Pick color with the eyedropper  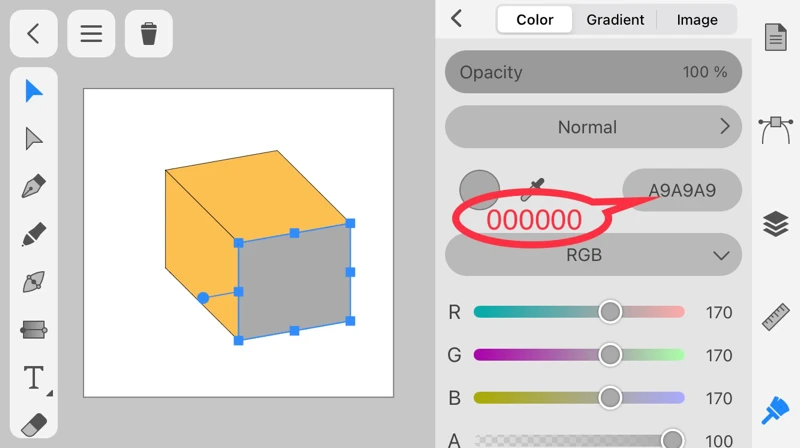536,188
